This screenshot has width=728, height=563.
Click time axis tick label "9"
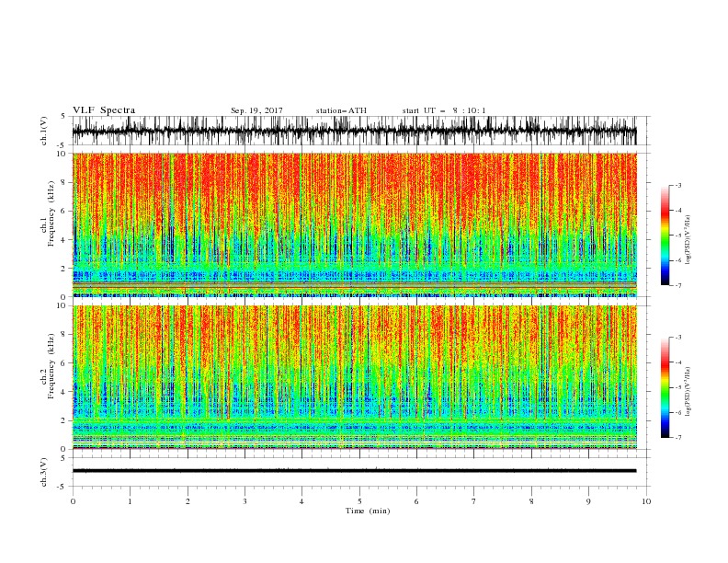coord(588,501)
